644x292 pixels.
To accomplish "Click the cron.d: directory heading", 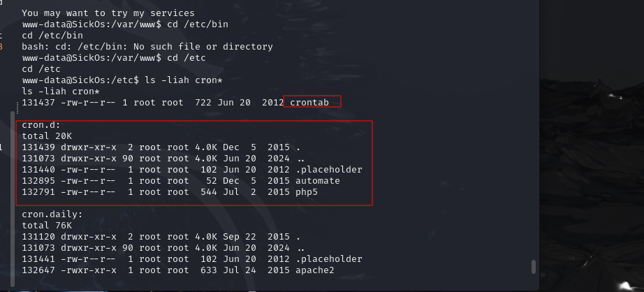I will click(41, 125).
